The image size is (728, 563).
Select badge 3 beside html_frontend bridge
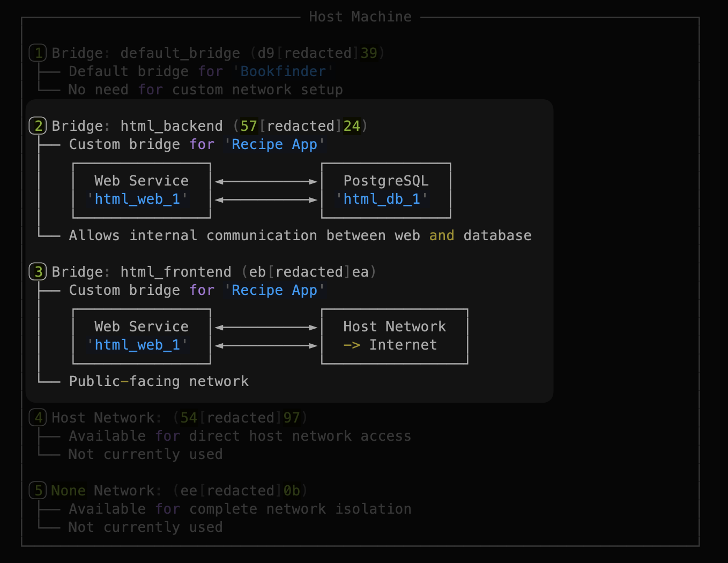coord(38,271)
